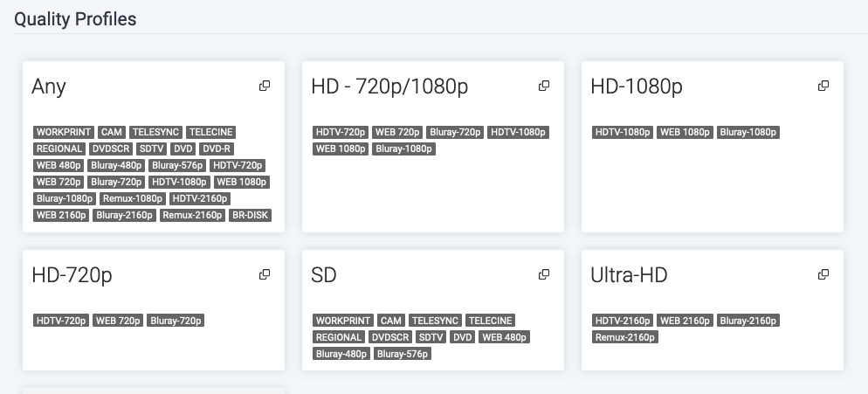Click Bluray-576p tag in SD profile
This screenshot has width=868, height=394.
click(x=403, y=354)
